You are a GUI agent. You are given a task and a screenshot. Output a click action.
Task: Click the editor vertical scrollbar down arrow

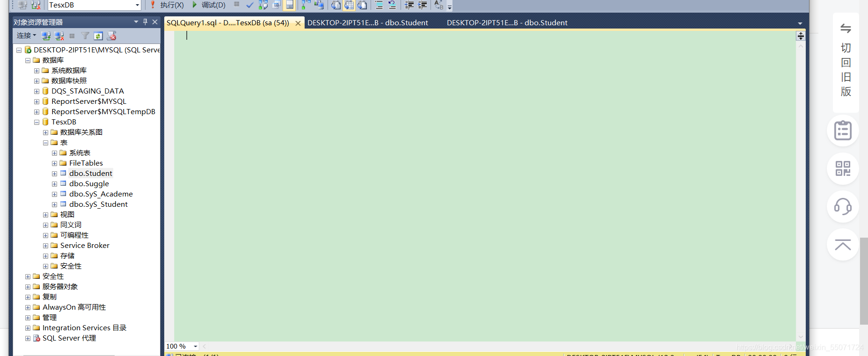[x=801, y=337]
